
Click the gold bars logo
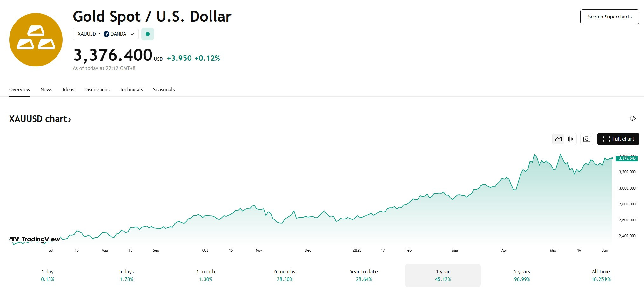click(36, 40)
